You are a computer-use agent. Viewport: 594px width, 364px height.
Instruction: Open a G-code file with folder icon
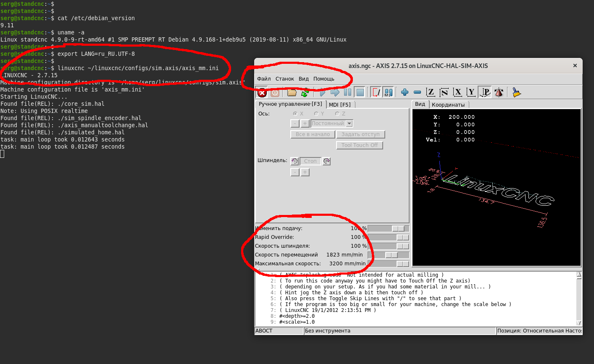[x=292, y=92]
